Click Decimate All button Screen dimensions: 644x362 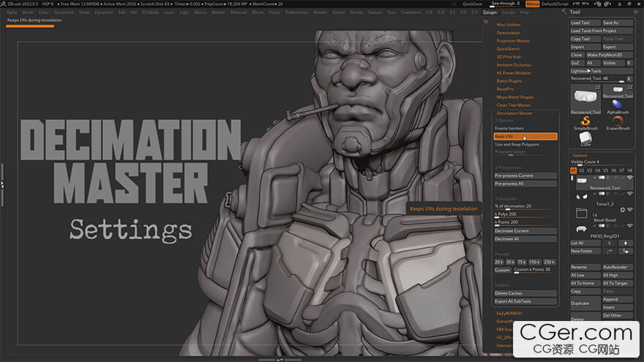525,239
